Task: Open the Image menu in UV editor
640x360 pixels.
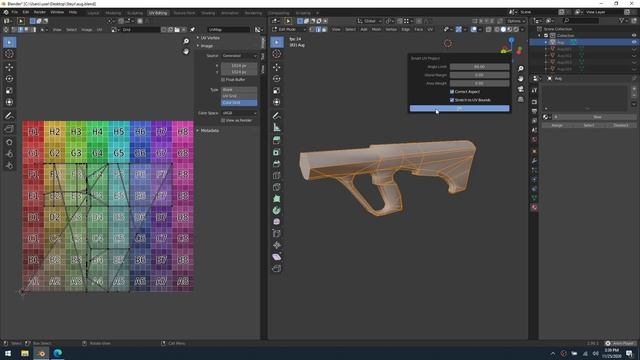Action: tap(87, 30)
